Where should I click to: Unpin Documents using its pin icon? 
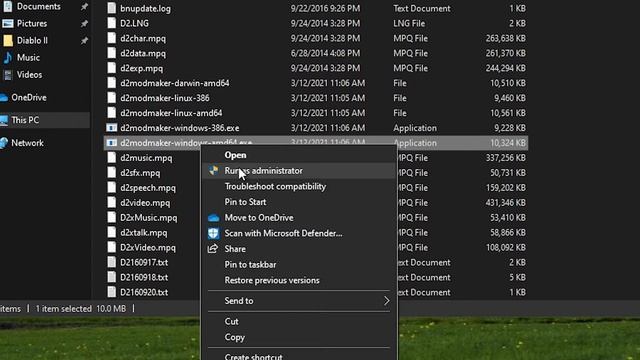[84, 7]
